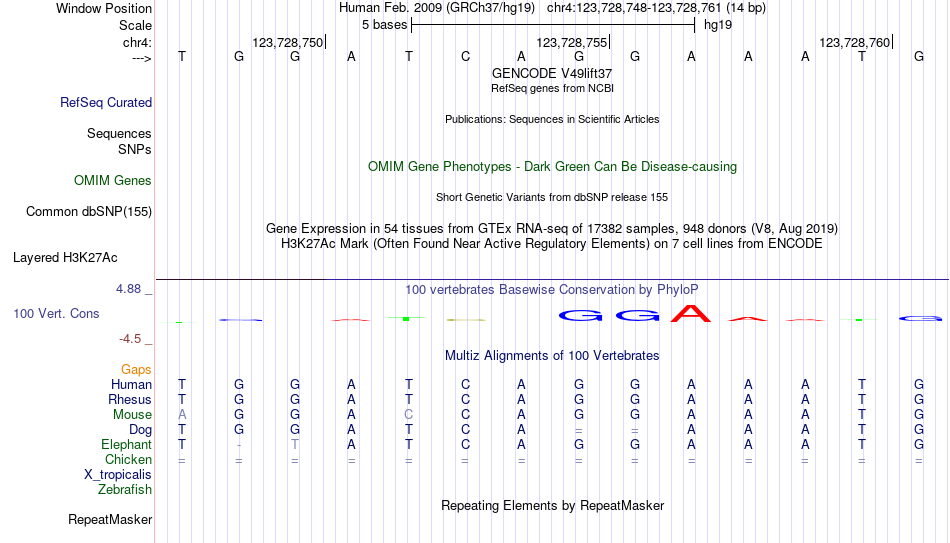
Task: Click the Layered H3K27Ac track label
Action: [x=65, y=258]
